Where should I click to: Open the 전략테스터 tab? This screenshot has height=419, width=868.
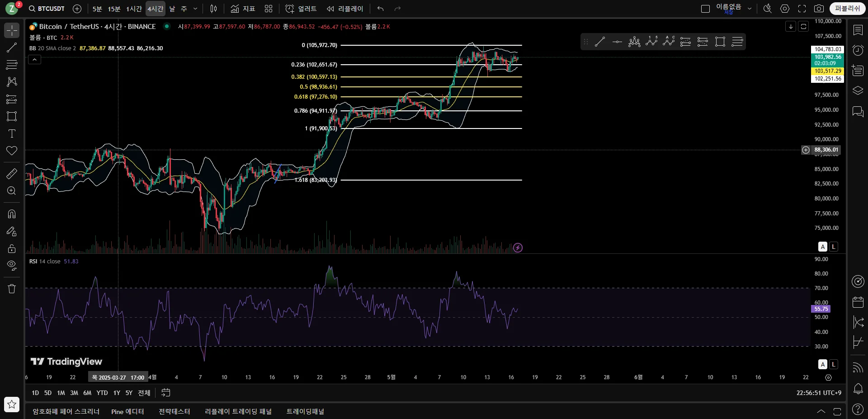[175, 411]
